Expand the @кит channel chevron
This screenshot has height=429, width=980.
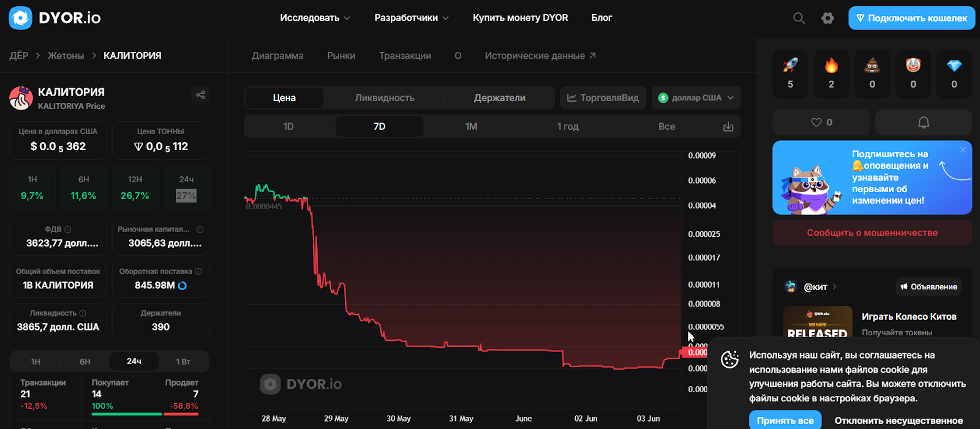coord(835,287)
